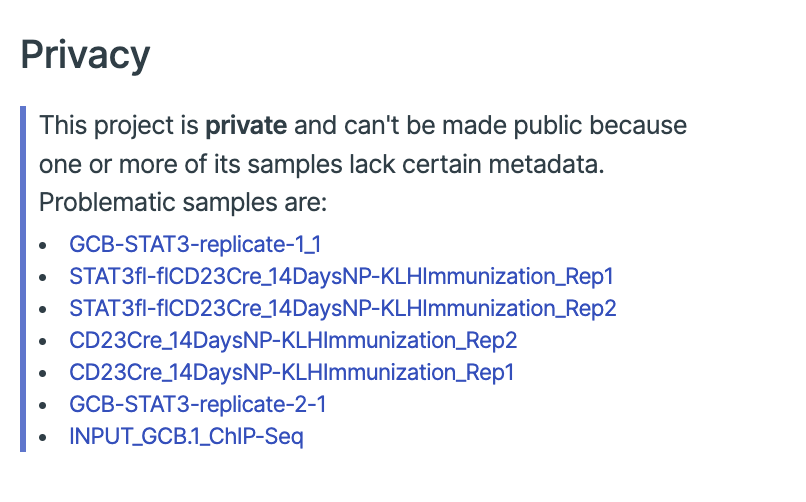The width and height of the screenshot is (806, 502).
Task: Click the bold word "private"
Action: coord(246,127)
